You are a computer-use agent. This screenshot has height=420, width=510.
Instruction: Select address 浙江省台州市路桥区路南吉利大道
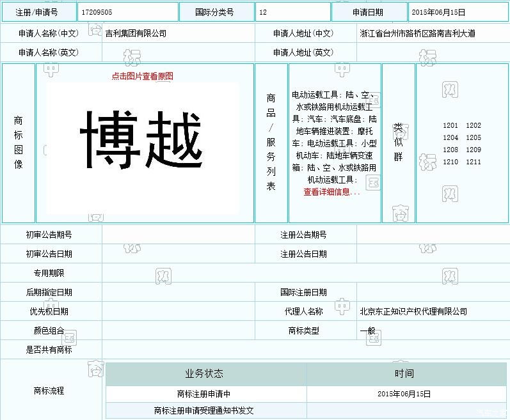[x=418, y=33]
